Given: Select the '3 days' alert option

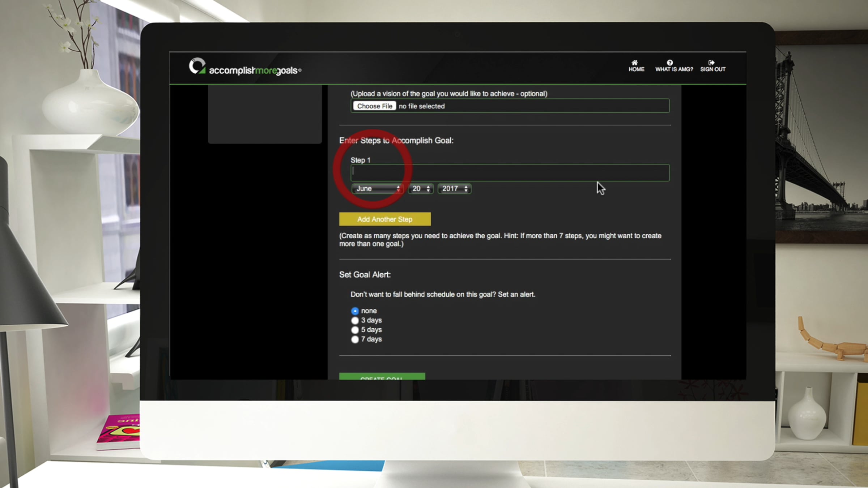Looking at the screenshot, I should click(355, 321).
